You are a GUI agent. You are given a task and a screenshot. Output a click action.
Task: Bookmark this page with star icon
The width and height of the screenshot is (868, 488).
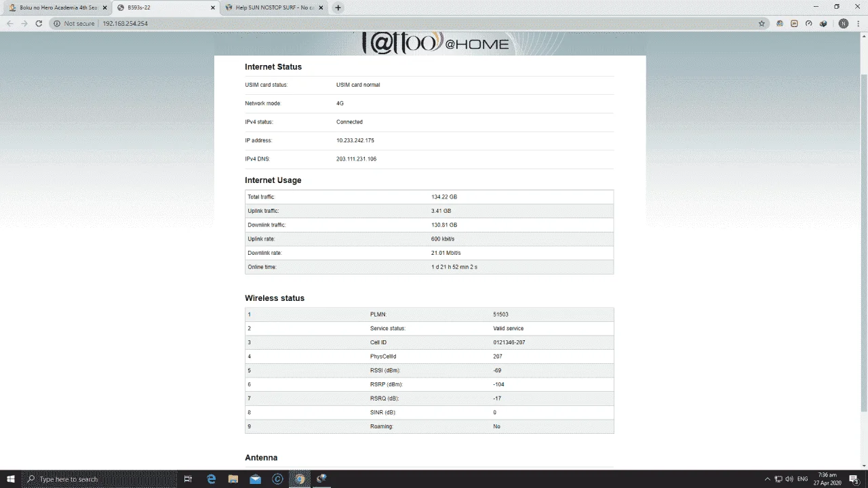point(762,23)
